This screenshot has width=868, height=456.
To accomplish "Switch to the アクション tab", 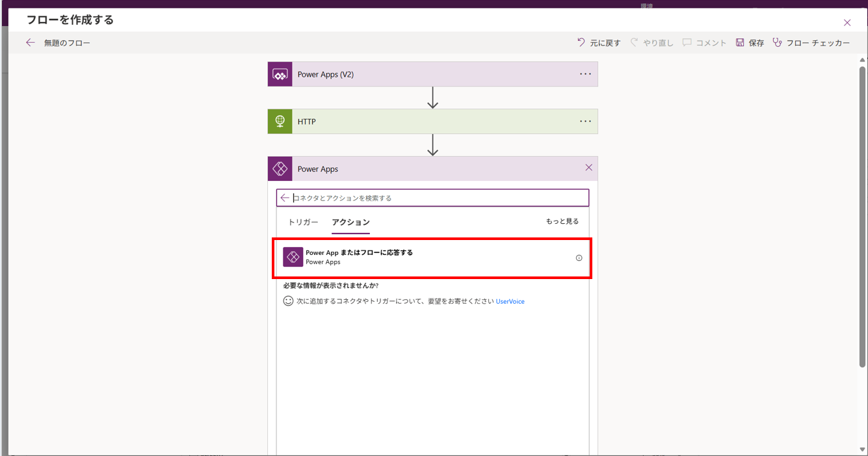I will 350,222.
